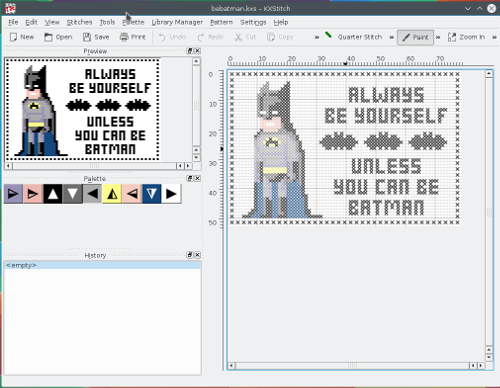Open the Help menu
This screenshot has width=500, height=388.
tap(281, 22)
